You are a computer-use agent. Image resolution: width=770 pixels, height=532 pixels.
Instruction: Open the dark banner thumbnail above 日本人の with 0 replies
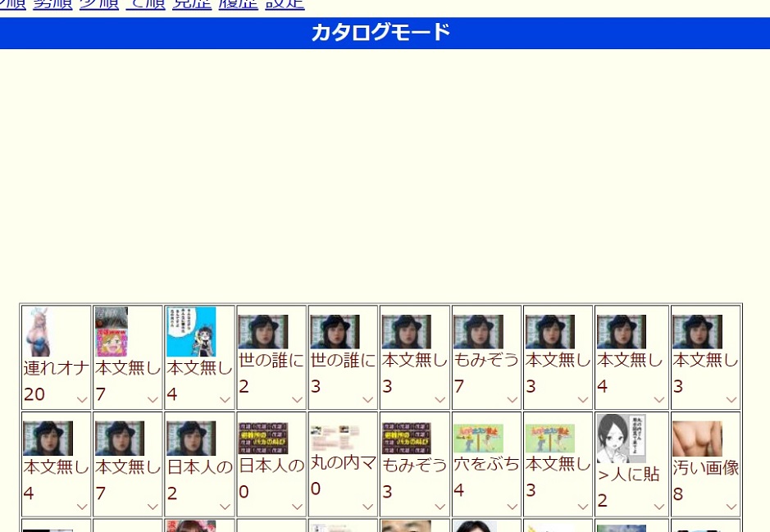263,438
